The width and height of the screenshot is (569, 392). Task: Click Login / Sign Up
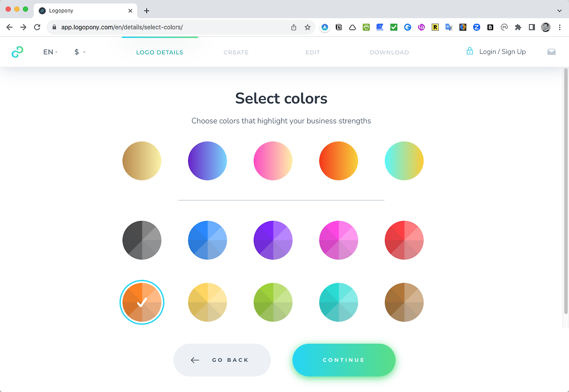click(502, 52)
